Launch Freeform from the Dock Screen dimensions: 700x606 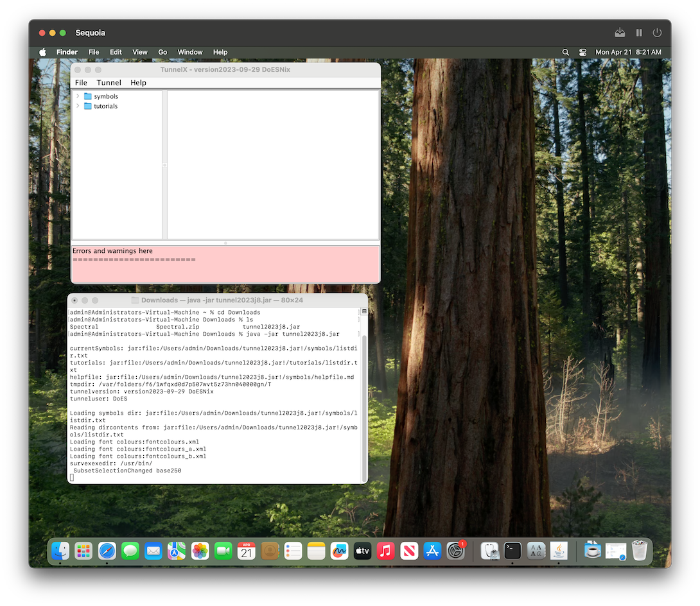point(339,551)
